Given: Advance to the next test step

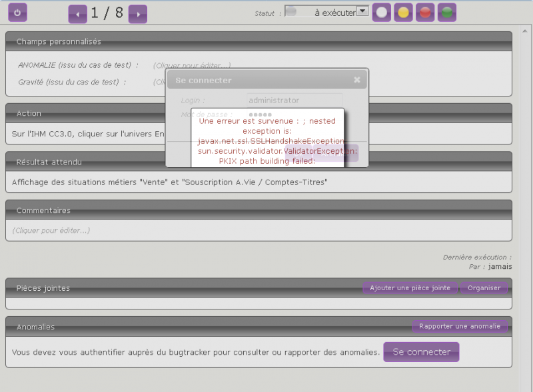Looking at the screenshot, I should pyautogui.click(x=137, y=13).
